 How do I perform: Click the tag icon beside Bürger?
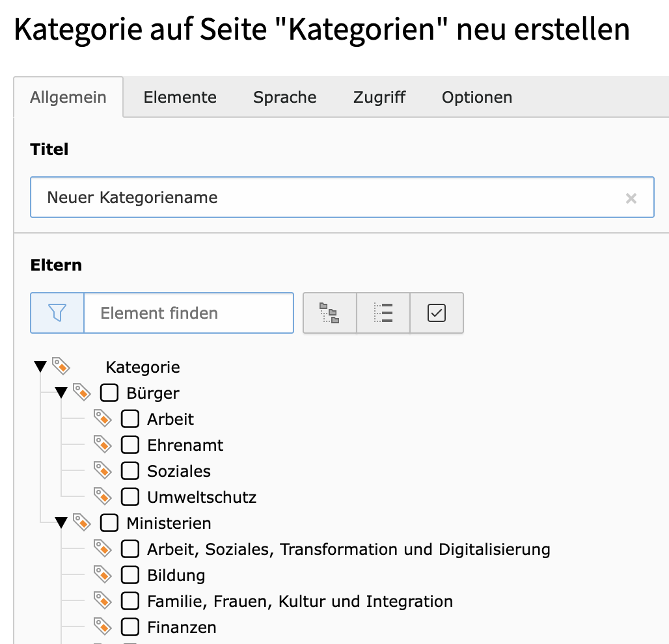(x=83, y=392)
